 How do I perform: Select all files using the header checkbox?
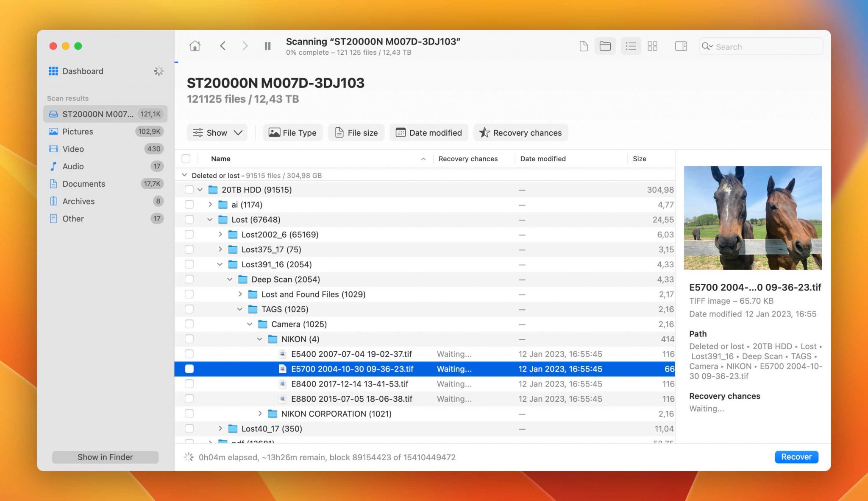click(x=186, y=159)
